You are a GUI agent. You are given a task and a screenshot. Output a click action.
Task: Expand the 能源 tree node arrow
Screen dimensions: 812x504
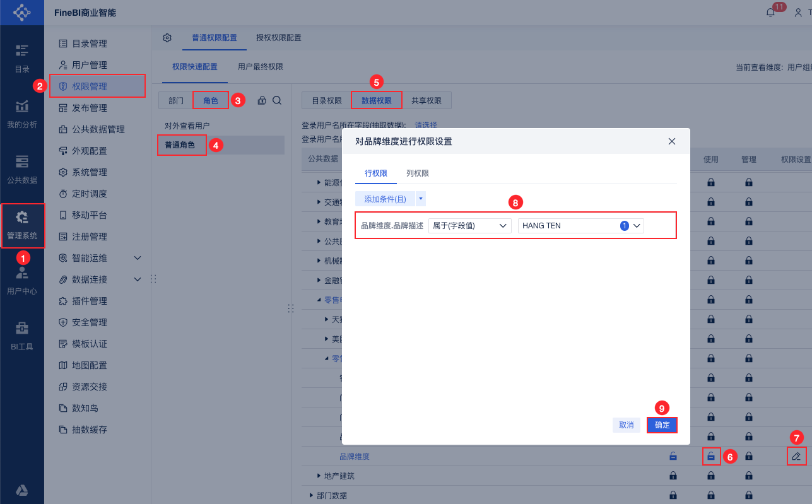point(319,182)
